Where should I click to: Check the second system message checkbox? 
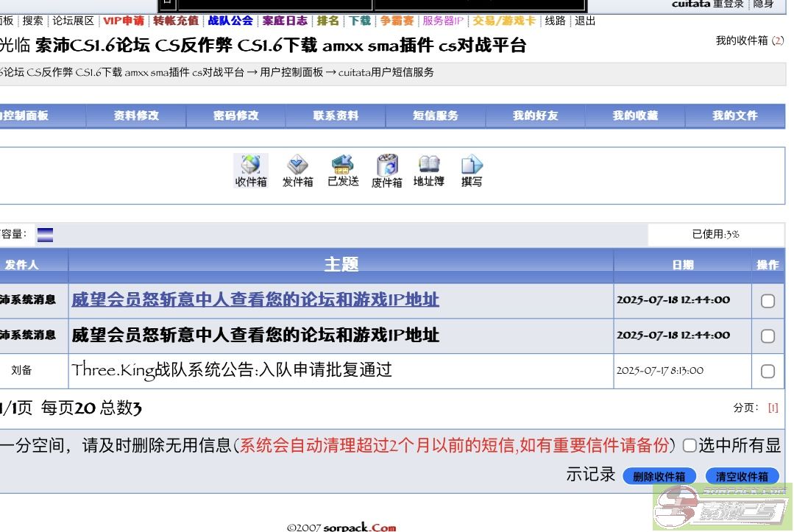tap(768, 336)
